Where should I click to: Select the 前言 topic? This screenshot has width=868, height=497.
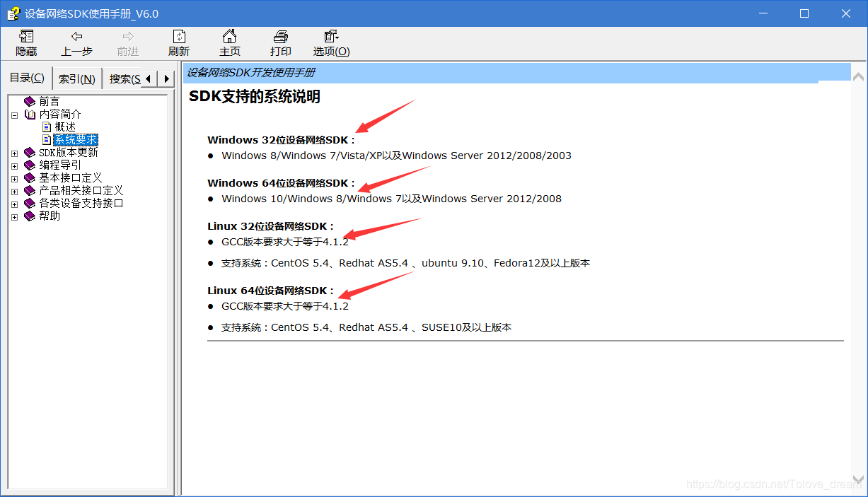pyautogui.click(x=50, y=101)
